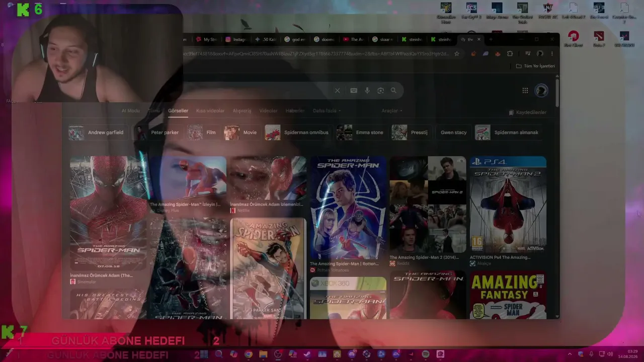
Task: Open The Forest desktop shortcut
Action: (x=599, y=11)
